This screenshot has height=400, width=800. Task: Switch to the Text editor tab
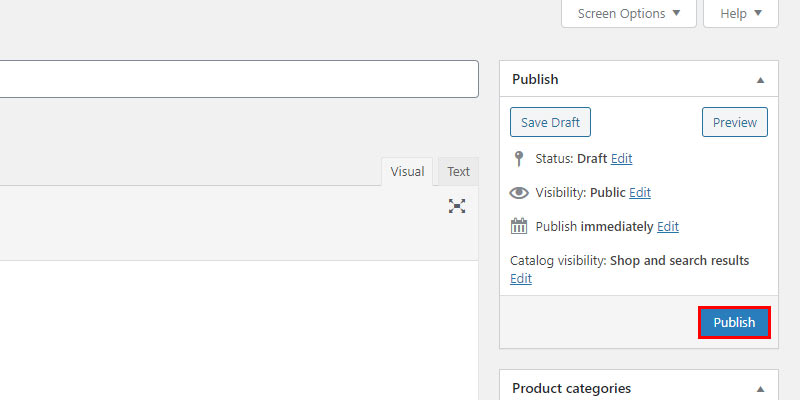458,172
